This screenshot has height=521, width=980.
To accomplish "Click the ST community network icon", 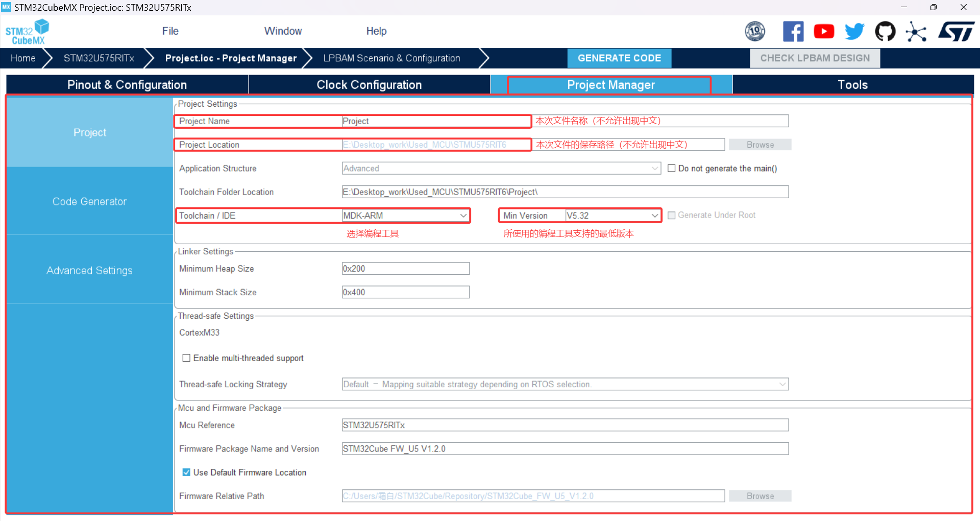I will click(916, 32).
